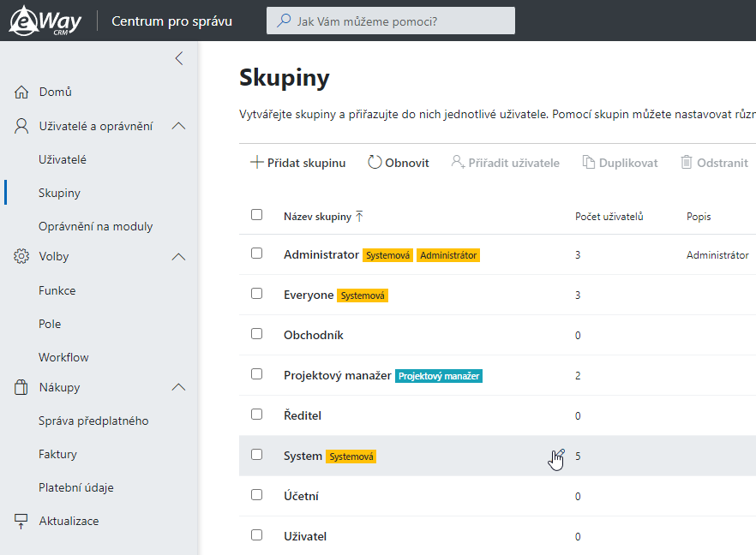Viewport: 756px width, 555px height.
Task: Open Funkce in the sidebar
Action: point(57,290)
